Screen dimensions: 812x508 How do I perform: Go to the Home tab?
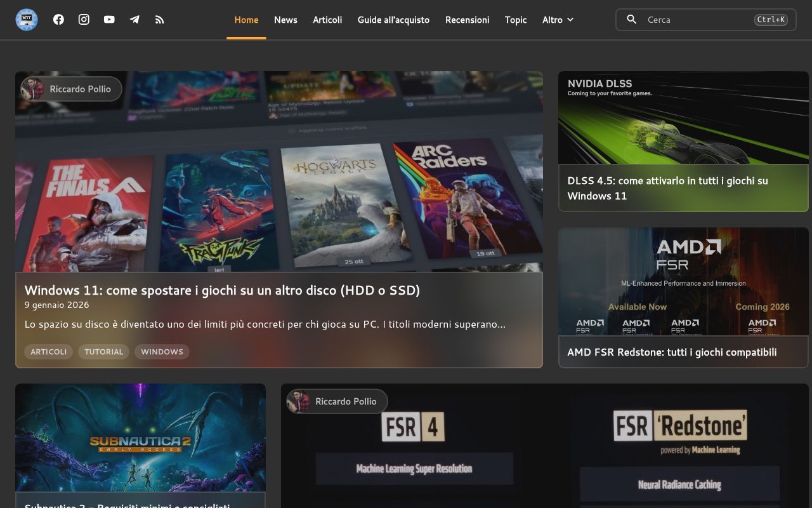(x=246, y=20)
